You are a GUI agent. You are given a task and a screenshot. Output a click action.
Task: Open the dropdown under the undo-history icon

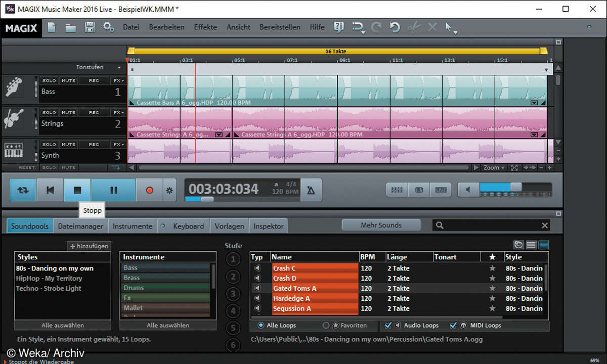coord(363,33)
